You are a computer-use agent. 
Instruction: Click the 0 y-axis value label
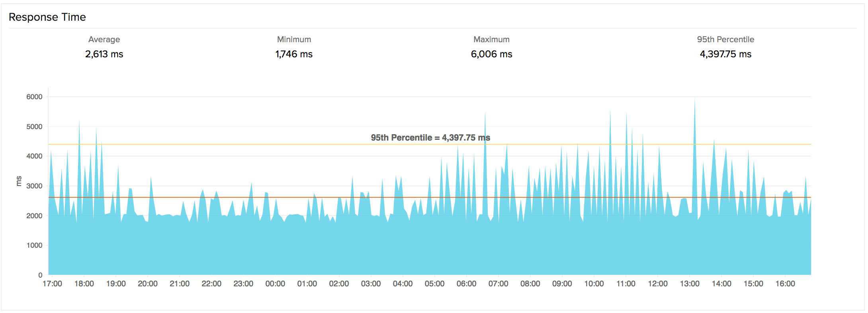coord(40,275)
